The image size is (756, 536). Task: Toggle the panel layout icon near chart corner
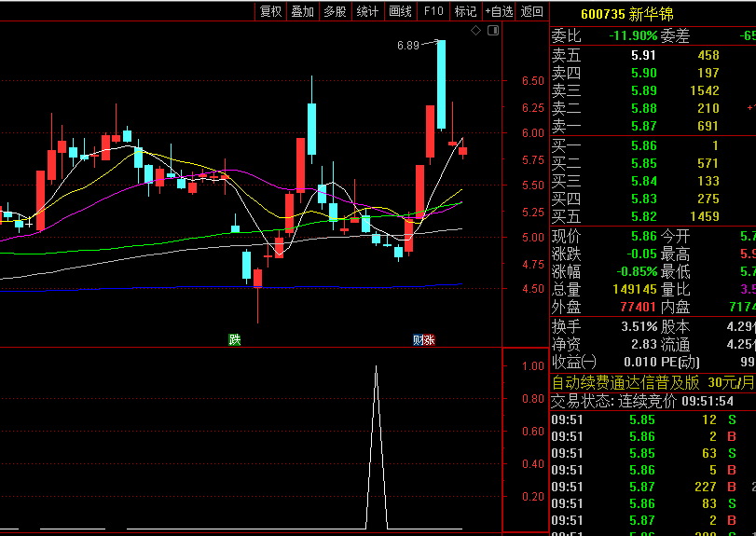493,31
